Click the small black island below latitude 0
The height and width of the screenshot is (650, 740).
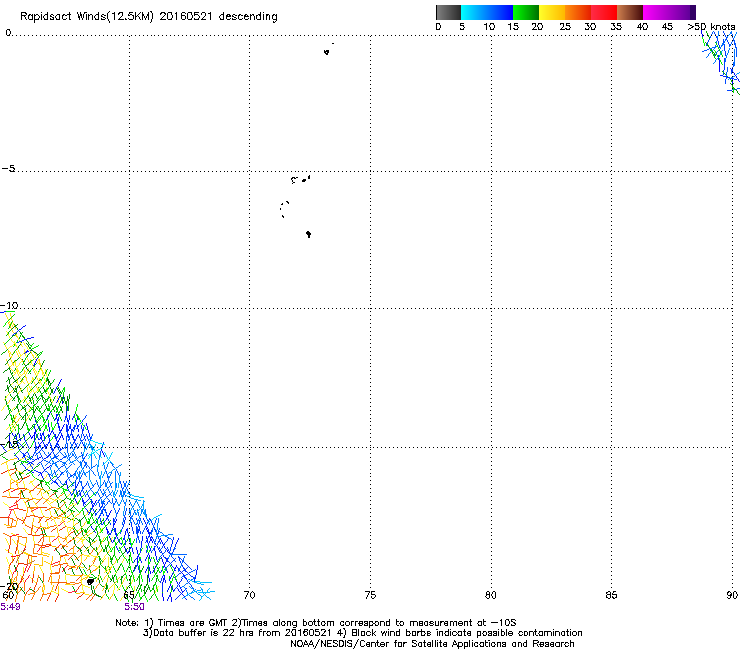pos(327,52)
